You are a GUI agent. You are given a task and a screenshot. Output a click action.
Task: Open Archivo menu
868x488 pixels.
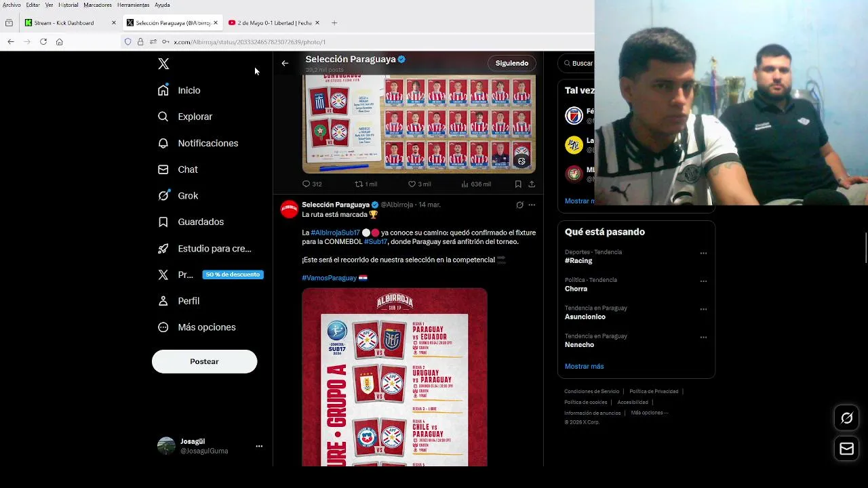pyautogui.click(x=12, y=5)
